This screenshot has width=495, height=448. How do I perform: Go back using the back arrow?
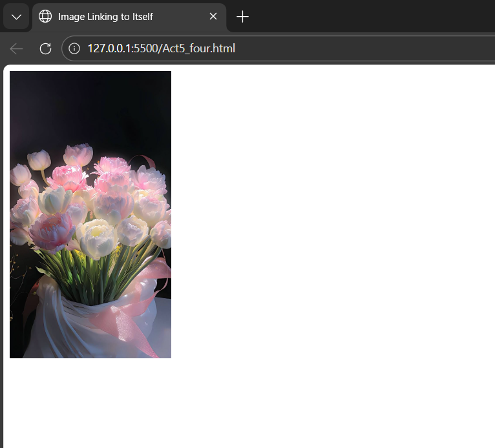coord(17,48)
